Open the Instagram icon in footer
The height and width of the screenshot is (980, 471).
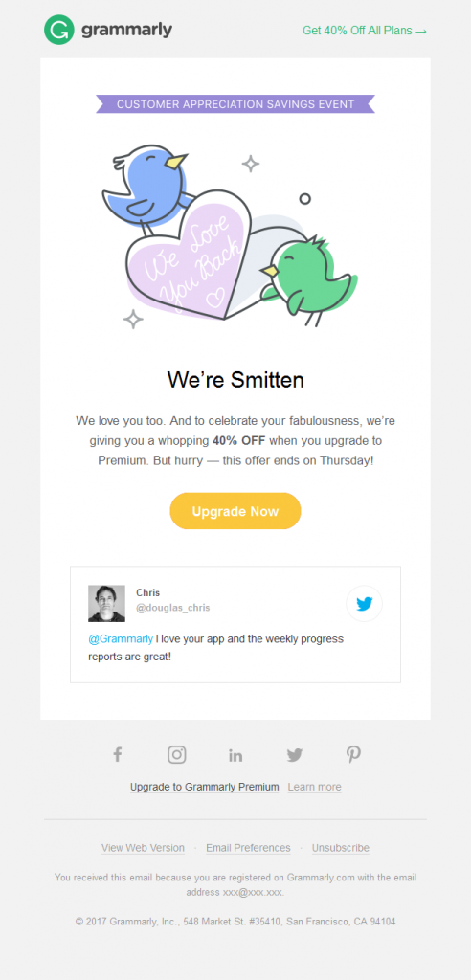click(x=177, y=754)
